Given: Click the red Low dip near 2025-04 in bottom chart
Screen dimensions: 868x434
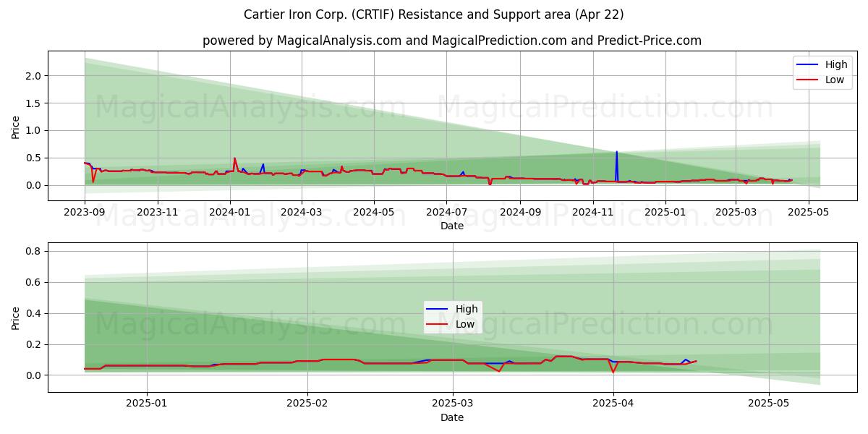Looking at the screenshot, I should click(613, 366).
